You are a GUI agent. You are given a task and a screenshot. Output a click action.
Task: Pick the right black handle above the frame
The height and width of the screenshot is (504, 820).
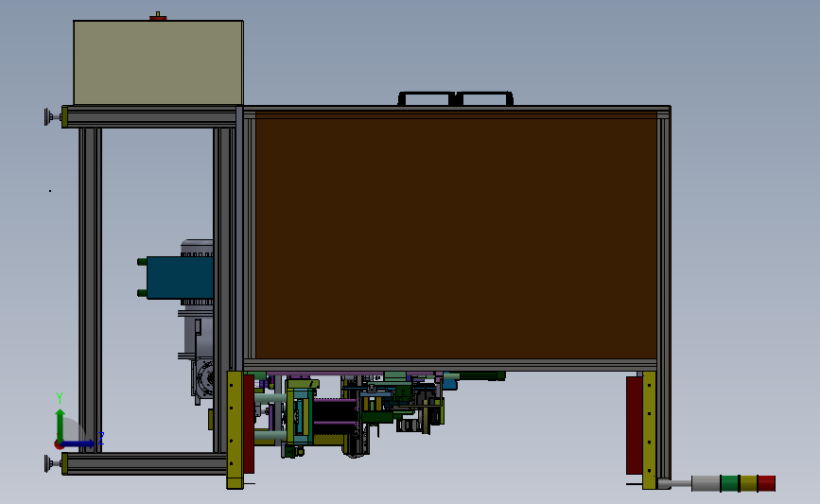click(485, 98)
